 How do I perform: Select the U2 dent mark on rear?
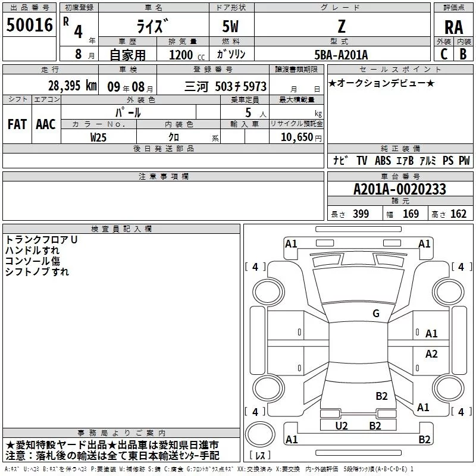pos(342,425)
